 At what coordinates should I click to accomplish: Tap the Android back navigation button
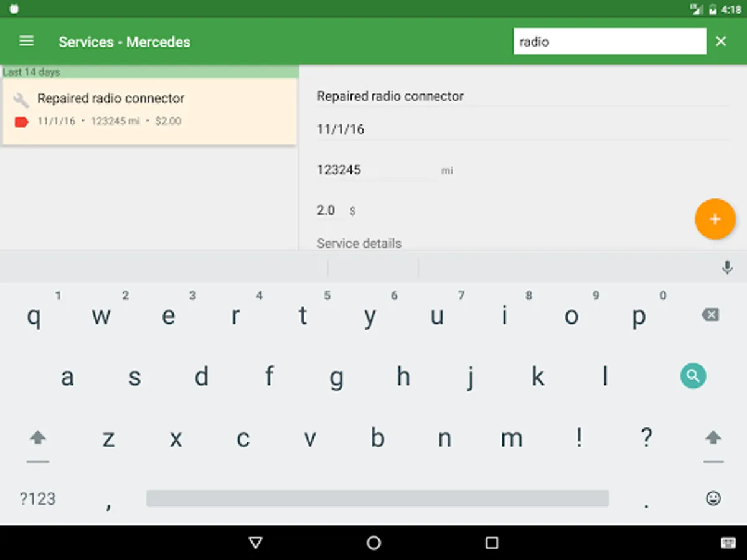coord(255,543)
